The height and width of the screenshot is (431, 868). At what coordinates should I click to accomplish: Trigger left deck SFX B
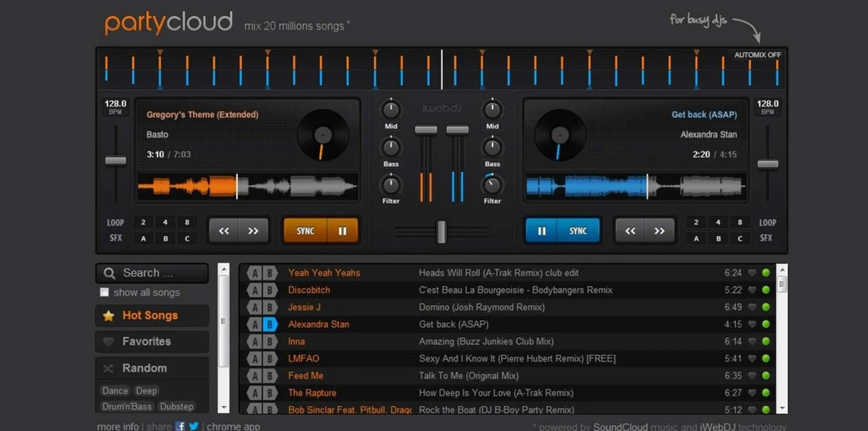pyautogui.click(x=165, y=238)
